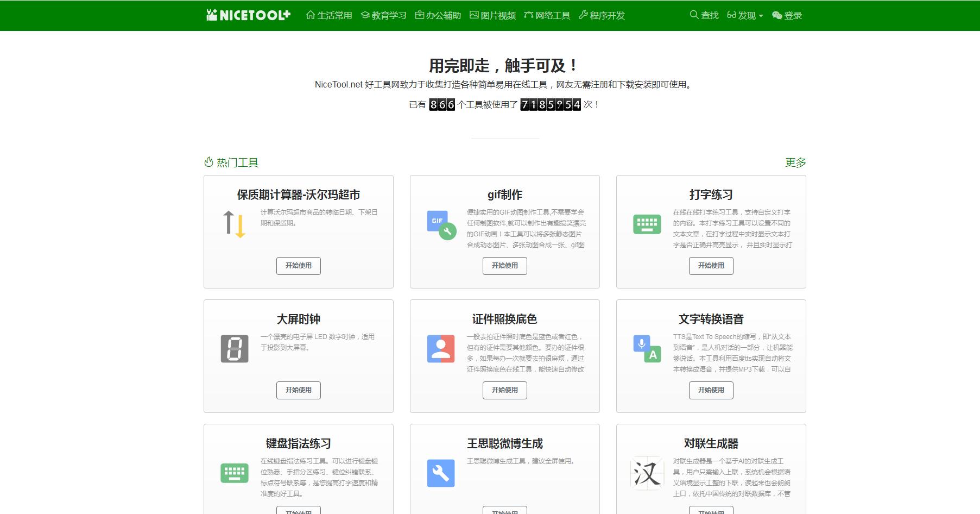Open the 程序开发 navigation menu
This screenshot has width=980, height=514.
tap(603, 15)
